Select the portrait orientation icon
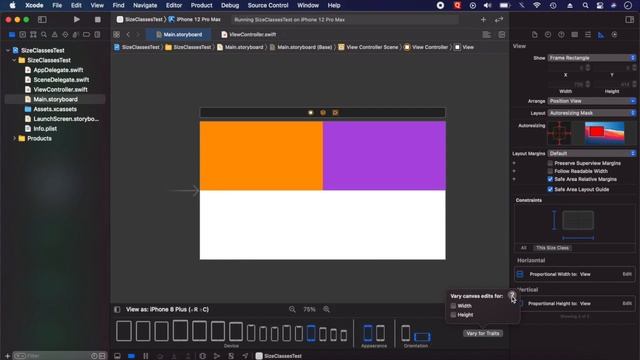640x360 pixels. pyautogui.click(x=406, y=333)
